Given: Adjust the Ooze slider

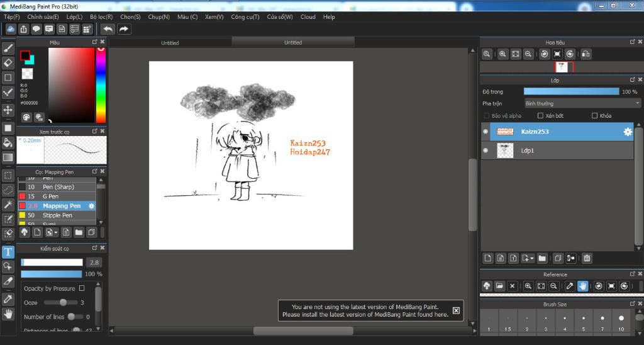Looking at the screenshot, I should click(61, 302).
